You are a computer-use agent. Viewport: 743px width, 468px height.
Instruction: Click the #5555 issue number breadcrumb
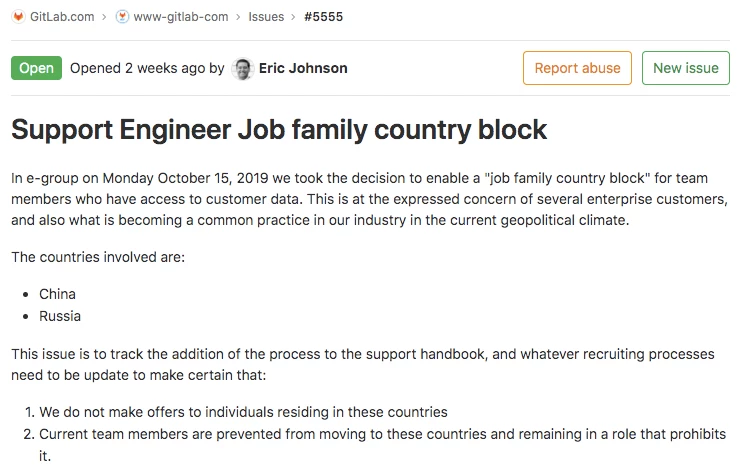point(324,16)
